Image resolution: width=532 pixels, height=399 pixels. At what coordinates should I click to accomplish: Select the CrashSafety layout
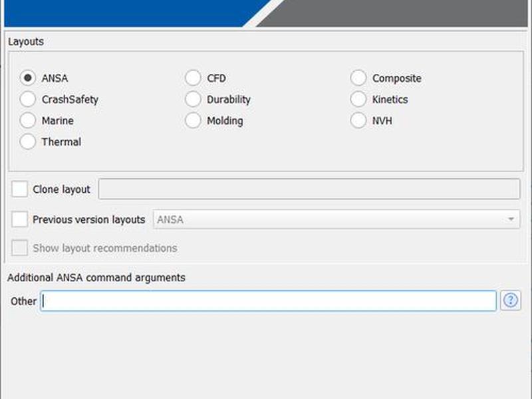(x=28, y=99)
